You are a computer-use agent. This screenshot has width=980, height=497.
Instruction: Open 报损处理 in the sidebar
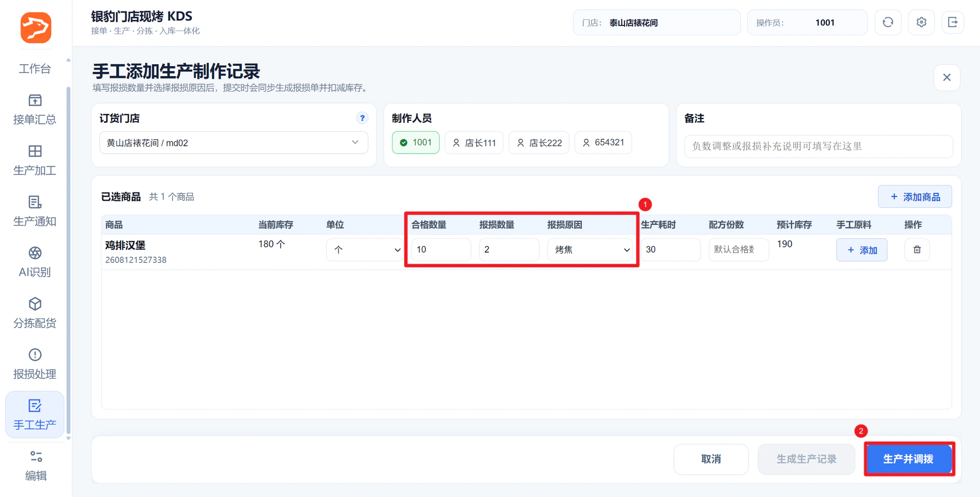pyautogui.click(x=35, y=364)
